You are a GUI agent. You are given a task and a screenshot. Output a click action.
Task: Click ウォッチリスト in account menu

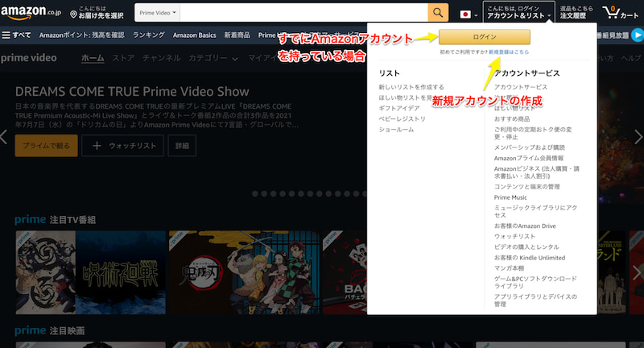tap(514, 237)
